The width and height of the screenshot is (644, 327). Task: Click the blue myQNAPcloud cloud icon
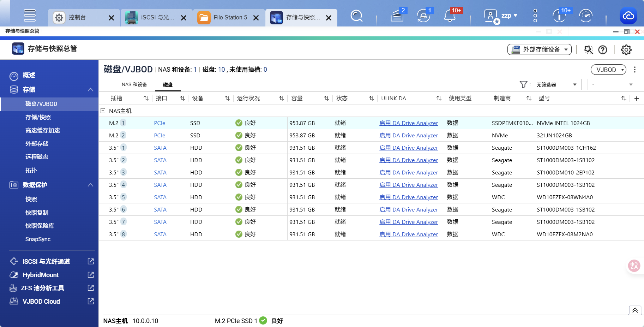(628, 16)
